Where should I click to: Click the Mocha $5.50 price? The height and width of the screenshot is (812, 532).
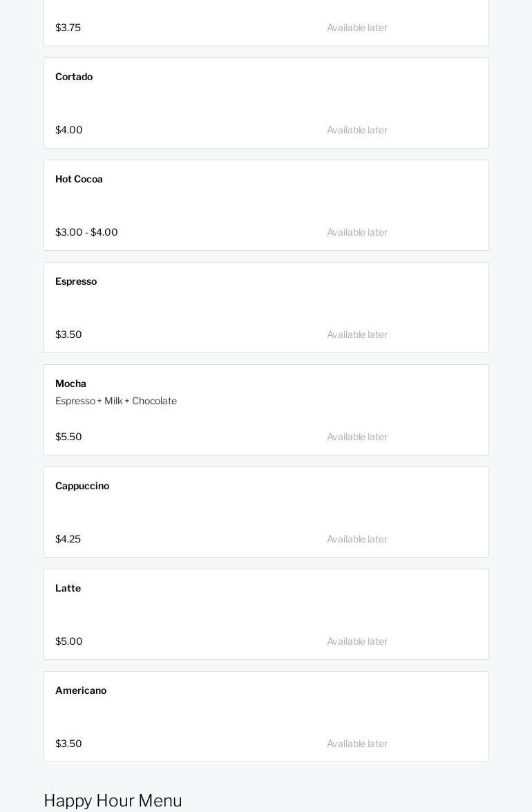point(68,437)
